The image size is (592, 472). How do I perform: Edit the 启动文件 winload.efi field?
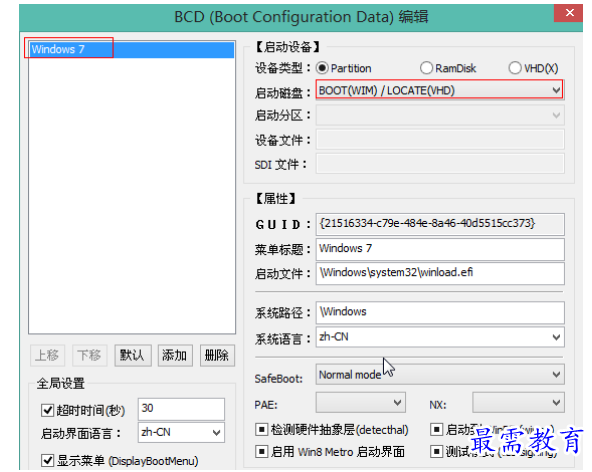coord(440,273)
